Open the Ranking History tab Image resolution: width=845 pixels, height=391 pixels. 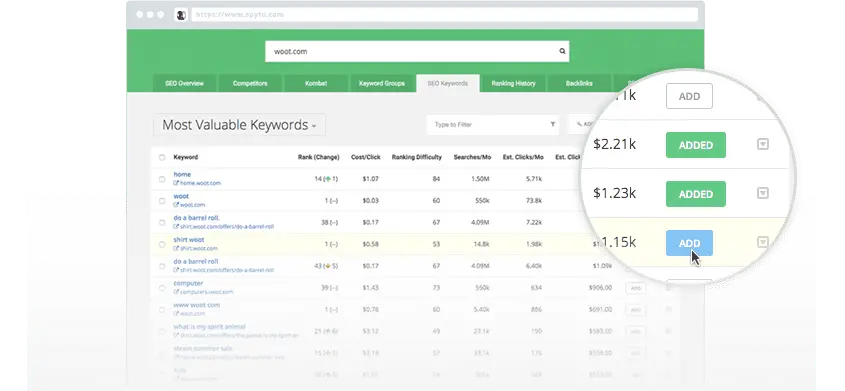(x=513, y=83)
